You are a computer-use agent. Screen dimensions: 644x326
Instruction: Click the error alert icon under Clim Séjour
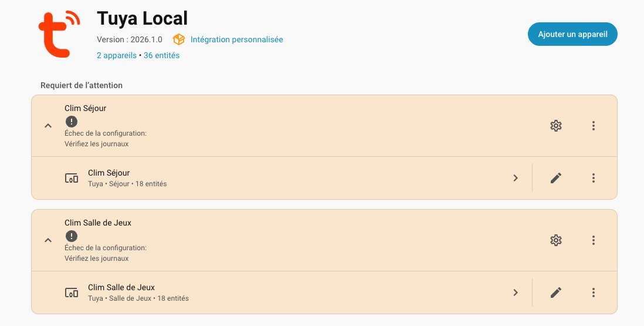click(x=71, y=122)
